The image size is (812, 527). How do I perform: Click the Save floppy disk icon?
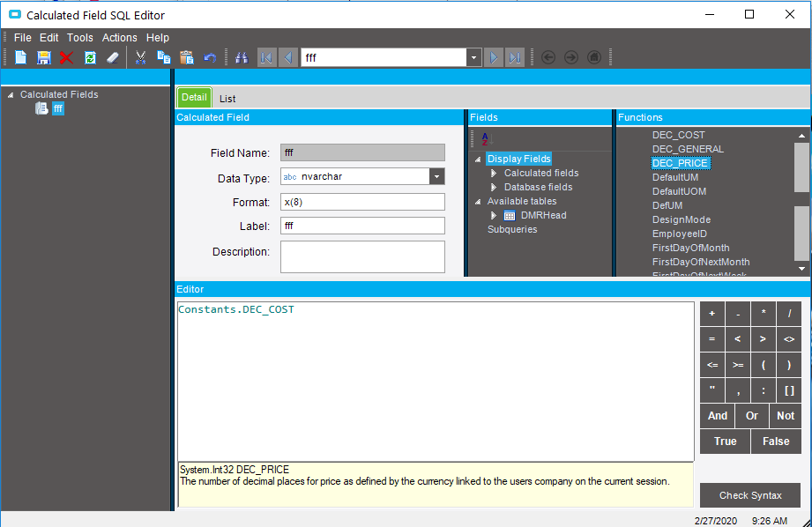pos(43,57)
